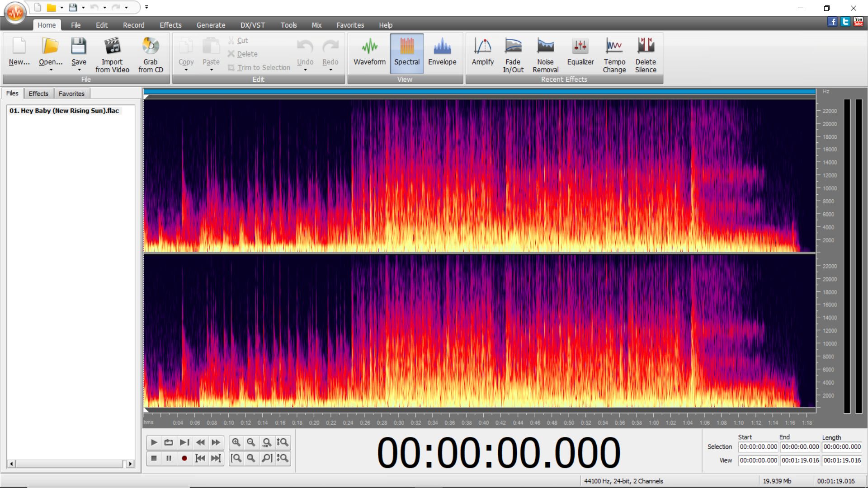Screen dimensions: 868x488
Task: Open the Generate ribbon tab
Action: (x=211, y=25)
